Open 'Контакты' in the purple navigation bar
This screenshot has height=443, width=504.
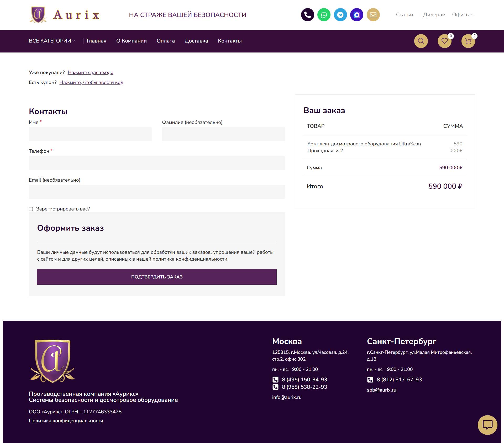point(230,41)
